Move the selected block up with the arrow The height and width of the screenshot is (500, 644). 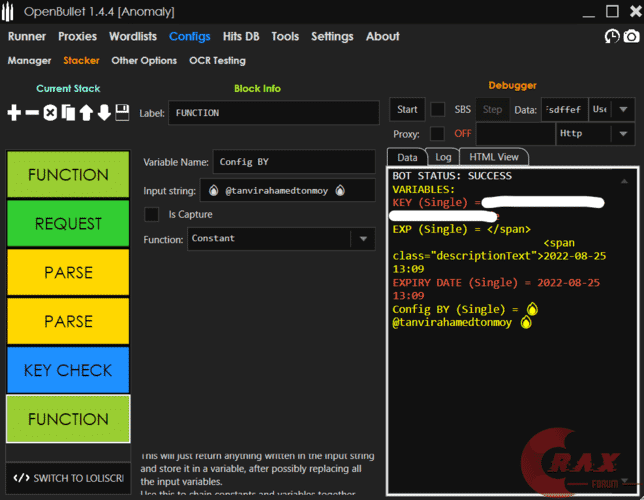click(86, 113)
